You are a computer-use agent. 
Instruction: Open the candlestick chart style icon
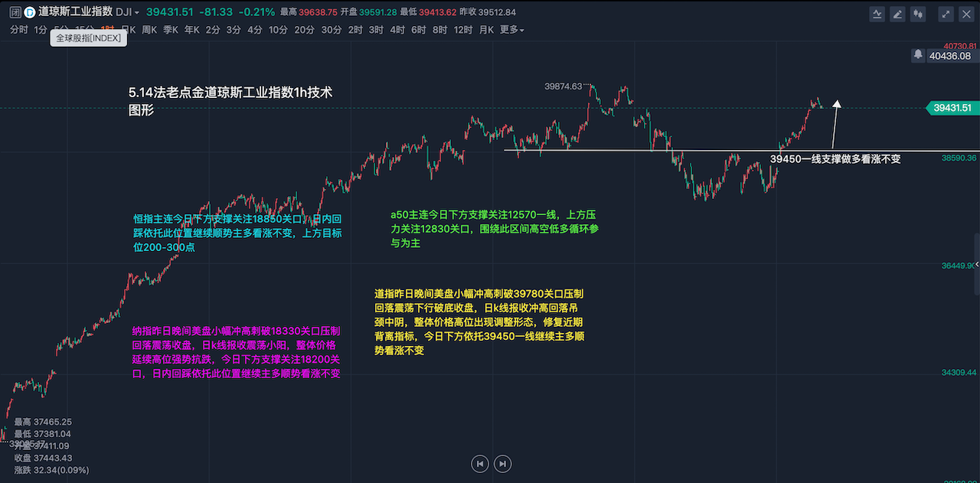tap(919, 14)
